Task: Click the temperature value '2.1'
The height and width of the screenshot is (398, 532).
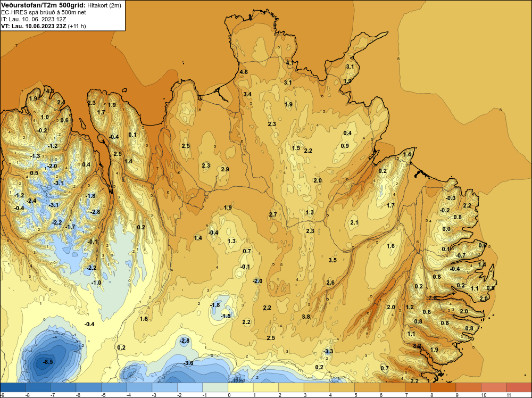Action: pos(354,222)
